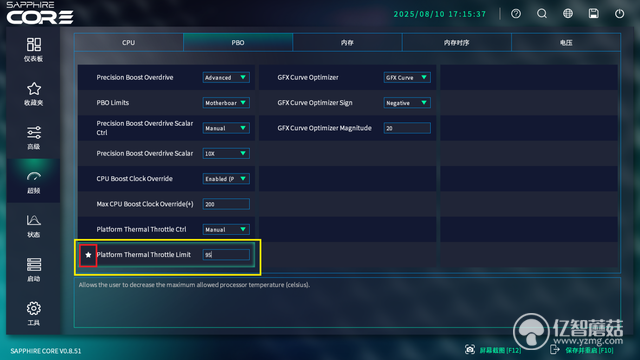Viewport: 640px width, 360px height.
Task: Expand the PBO Limits dropdown
Action: 226,103
